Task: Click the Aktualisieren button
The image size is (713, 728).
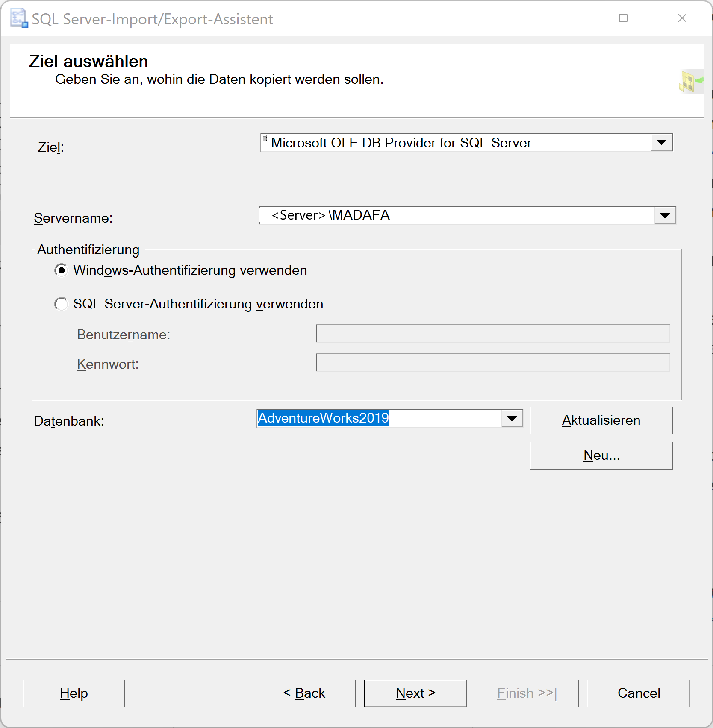Action: 601,420
